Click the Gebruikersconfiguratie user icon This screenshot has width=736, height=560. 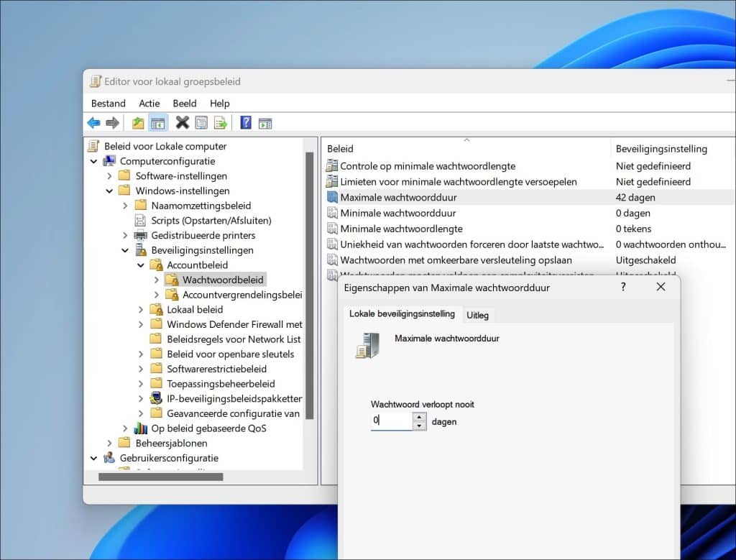[109, 458]
